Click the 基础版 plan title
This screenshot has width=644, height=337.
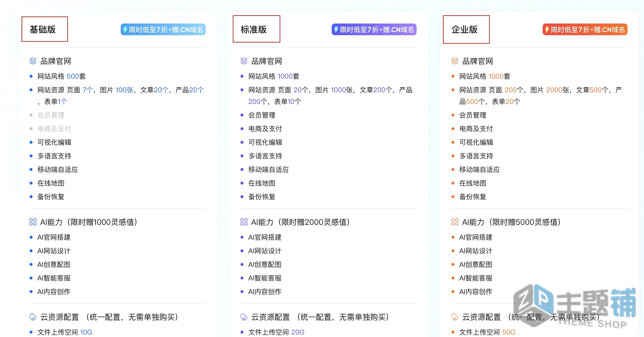(43, 30)
